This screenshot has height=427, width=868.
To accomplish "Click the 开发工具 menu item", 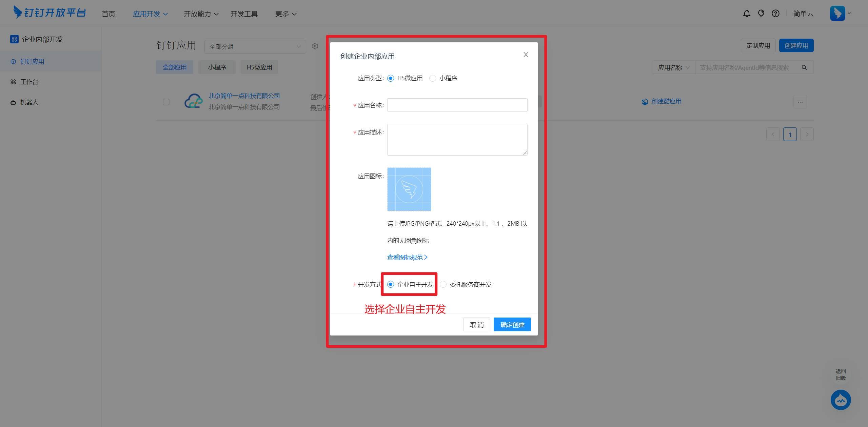I will pyautogui.click(x=244, y=14).
